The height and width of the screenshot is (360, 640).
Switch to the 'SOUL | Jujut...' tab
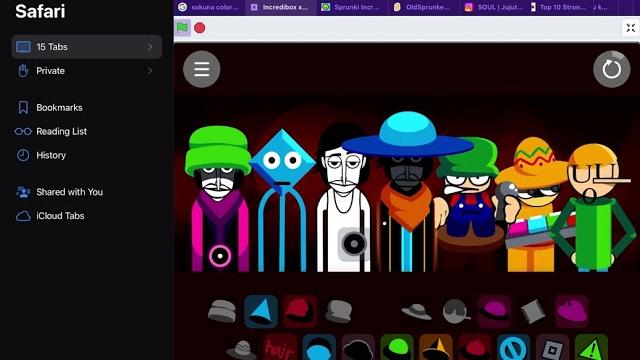[x=495, y=7]
